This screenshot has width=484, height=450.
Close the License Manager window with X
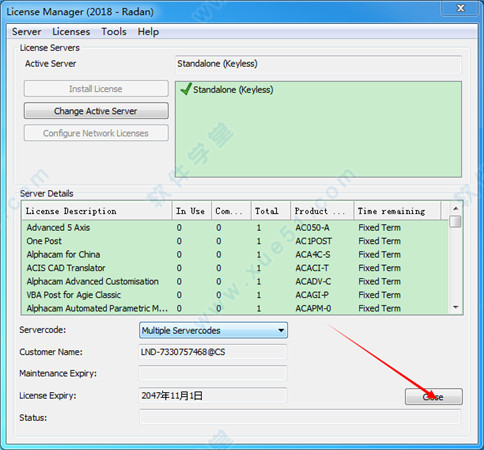click(x=460, y=8)
